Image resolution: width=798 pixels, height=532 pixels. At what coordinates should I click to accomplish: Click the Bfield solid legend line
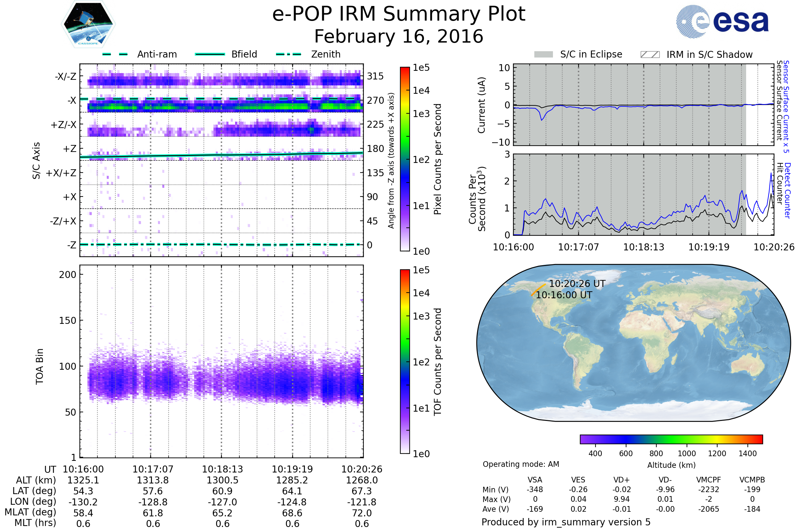click(210, 54)
